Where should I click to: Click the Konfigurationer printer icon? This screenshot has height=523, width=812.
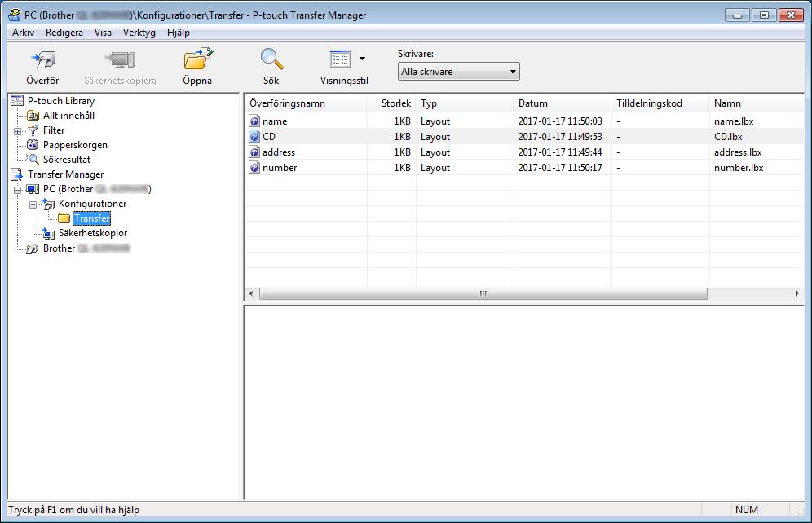coord(49,204)
